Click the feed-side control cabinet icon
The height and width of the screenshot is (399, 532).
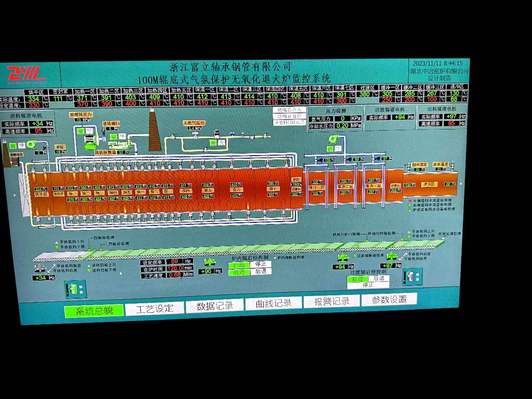pos(75,289)
